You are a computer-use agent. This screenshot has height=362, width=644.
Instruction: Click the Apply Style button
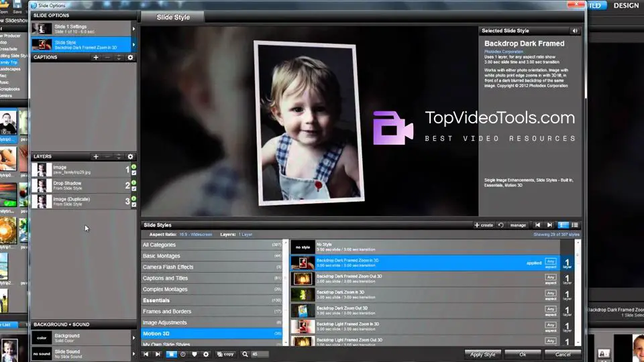pyautogui.click(x=482, y=354)
